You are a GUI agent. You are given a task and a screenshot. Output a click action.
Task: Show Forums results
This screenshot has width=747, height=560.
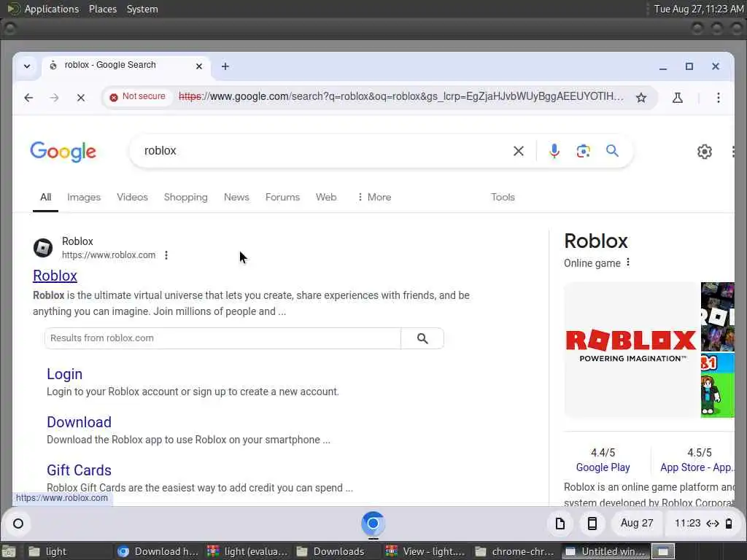(282, 197)
